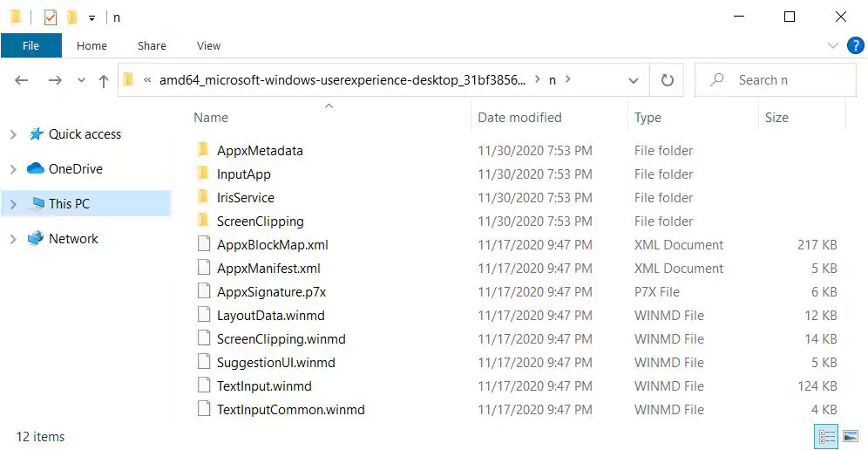This screenshot has height=450, width=868.
Task: Expand the Network tree node
Action: click(x=13, y=240)
